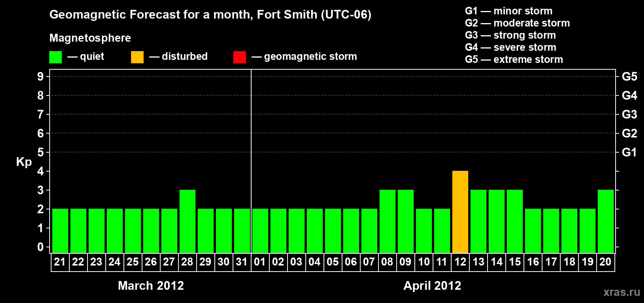Click the orange disturbed legend swatch
Viewport: 644px width, 303px height.
137,57
